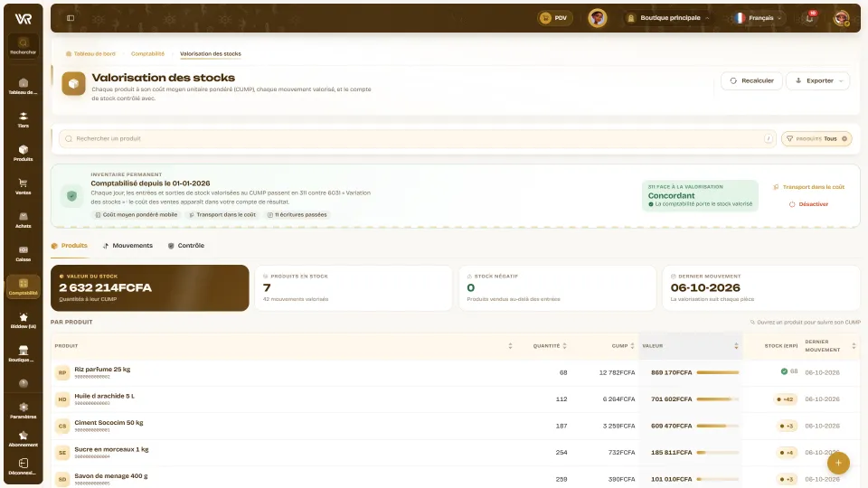The height and width of the screenshot is (488, 868).
Task: Open Abonnement in the sidebar
Action: (x=23, y=439)
